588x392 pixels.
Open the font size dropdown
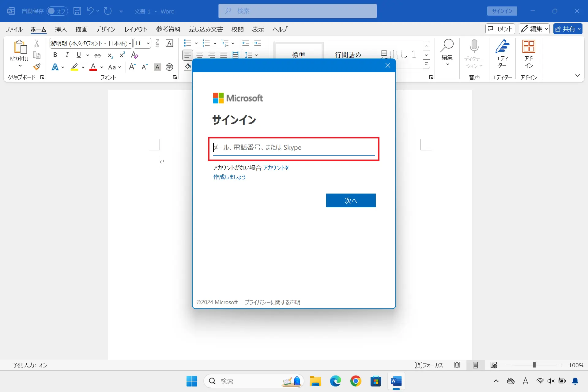148,43
